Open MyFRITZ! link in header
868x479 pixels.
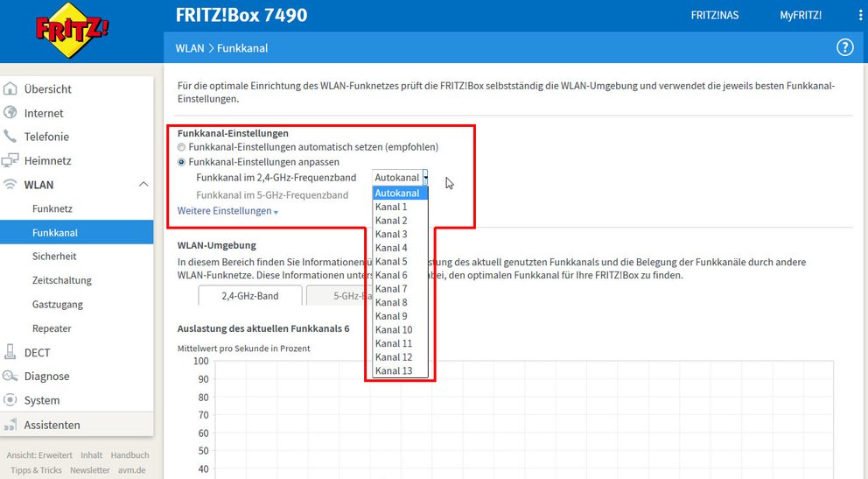click(x=801, y=16)
